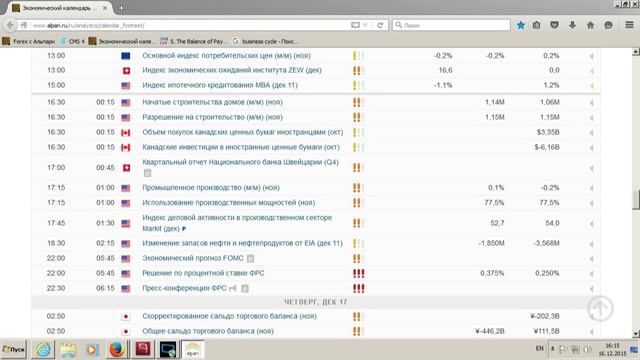Open Скорректированное сальдо торгового баланса event

pos(229,316)
